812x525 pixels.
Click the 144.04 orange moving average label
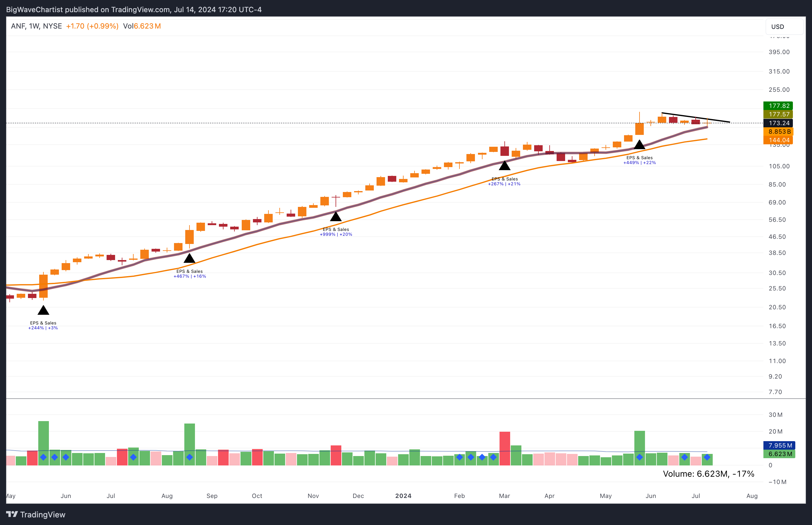coord(779,140)
